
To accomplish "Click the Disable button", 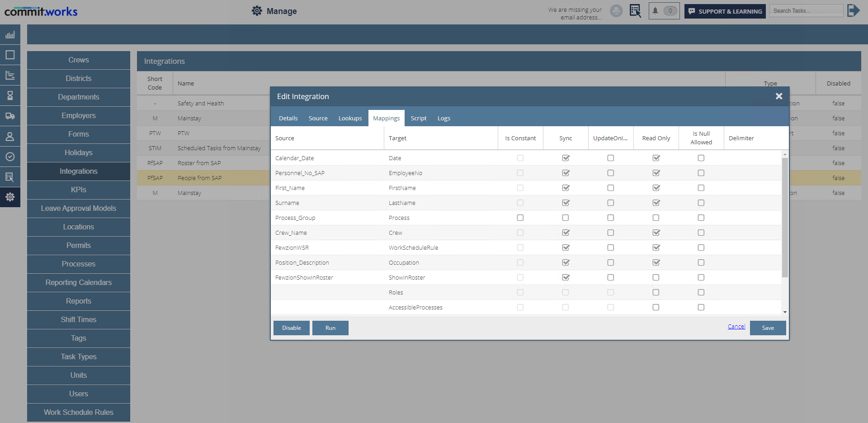I will [292, 328].
